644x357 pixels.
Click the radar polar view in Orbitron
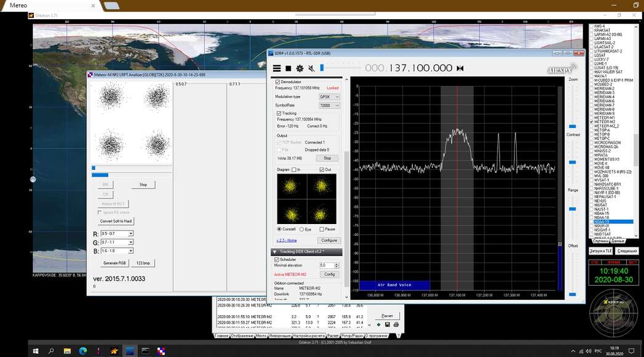614,313
